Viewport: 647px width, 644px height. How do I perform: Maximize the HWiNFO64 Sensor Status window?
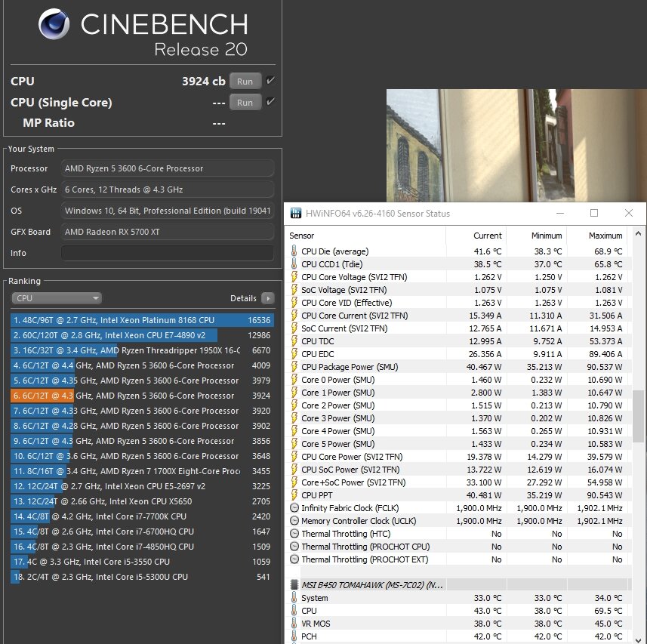pyautogui.click(x=594, y=214)
